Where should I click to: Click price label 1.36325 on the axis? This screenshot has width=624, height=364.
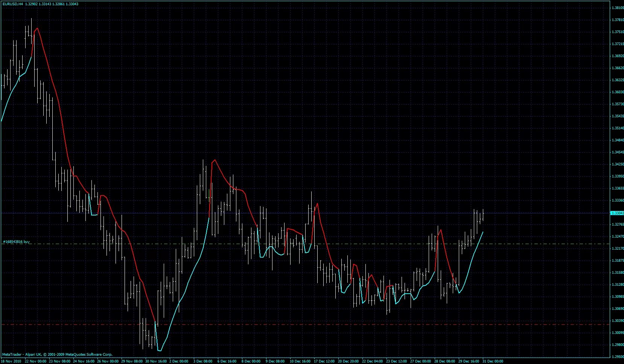[x=618, y=80]
